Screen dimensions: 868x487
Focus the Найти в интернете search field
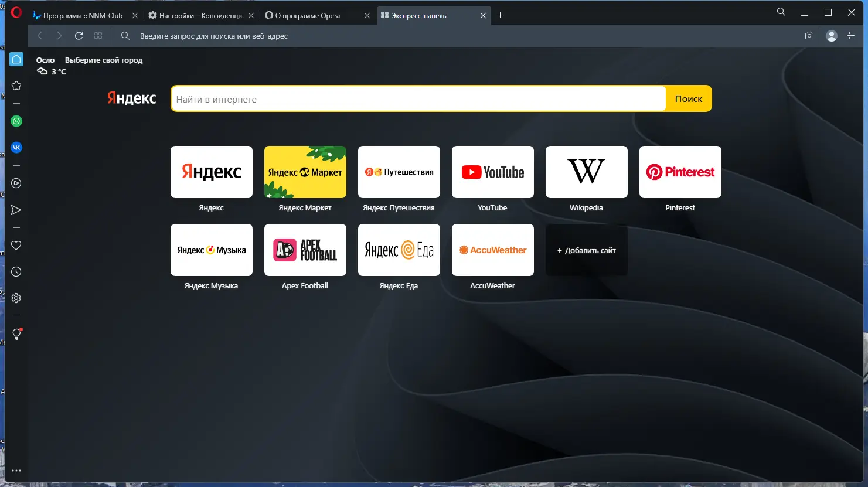pyautogui.click(x=418, y=99)
